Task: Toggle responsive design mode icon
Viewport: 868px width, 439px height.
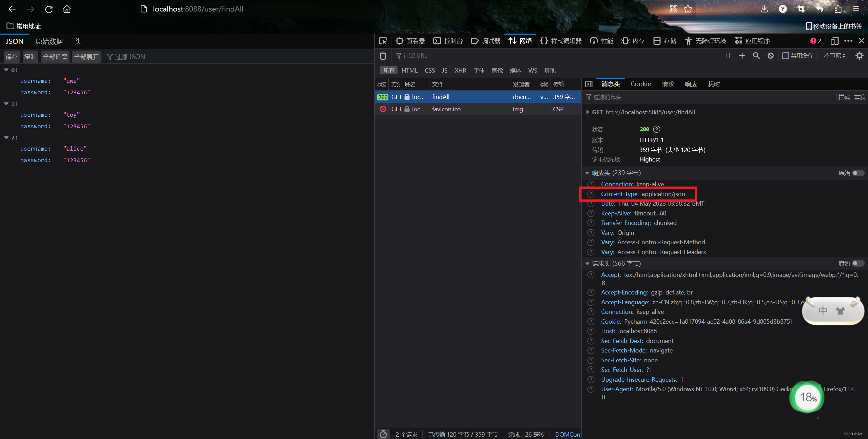Action: (835, 41)
